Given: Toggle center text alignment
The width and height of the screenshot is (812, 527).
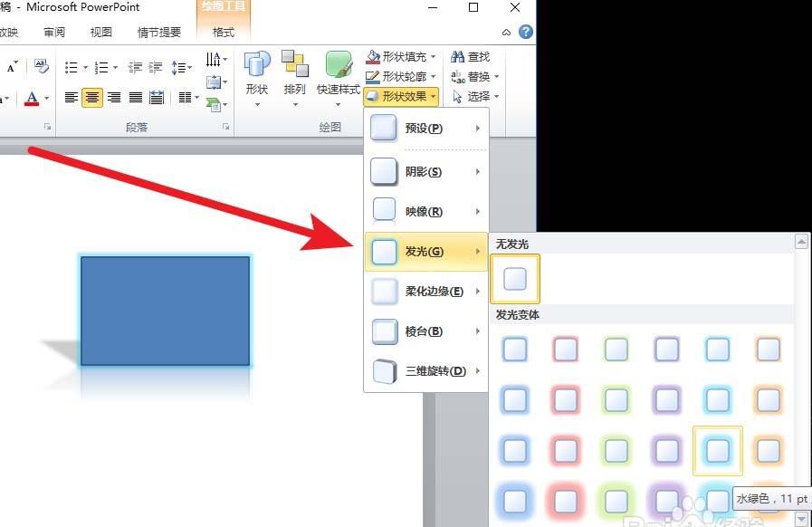Looking at the screenshot, I should (x=92, y=97).
